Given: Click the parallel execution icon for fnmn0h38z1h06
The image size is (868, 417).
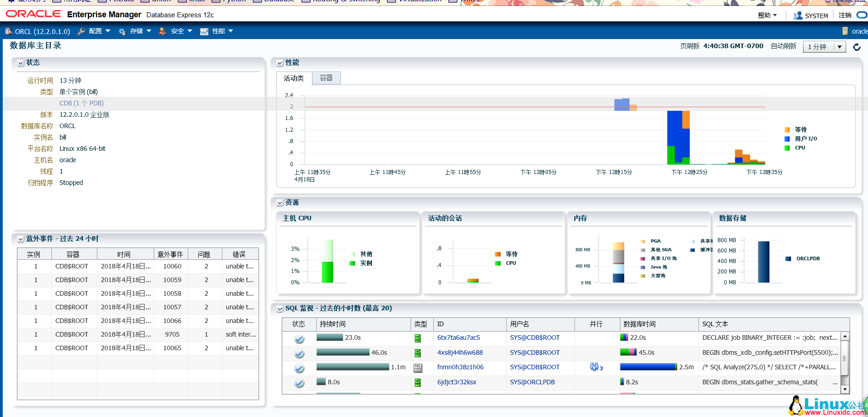Looking at the screenshot, I should pos(595,367).
